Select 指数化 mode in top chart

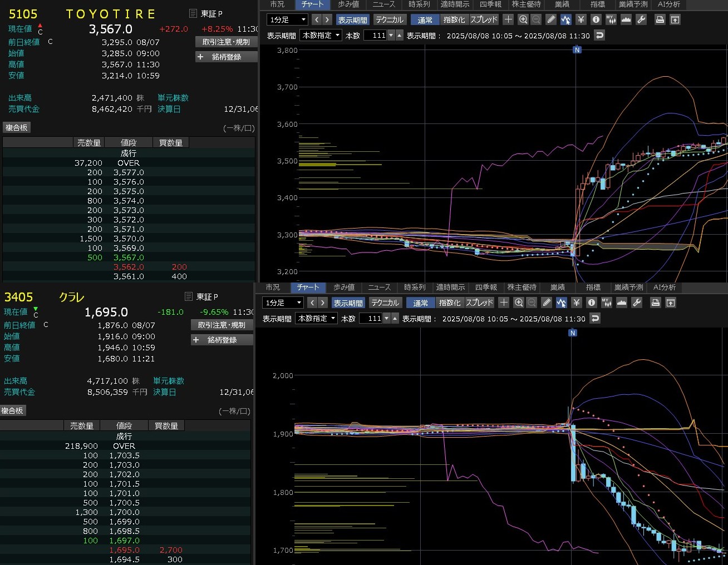coord(454,19)
